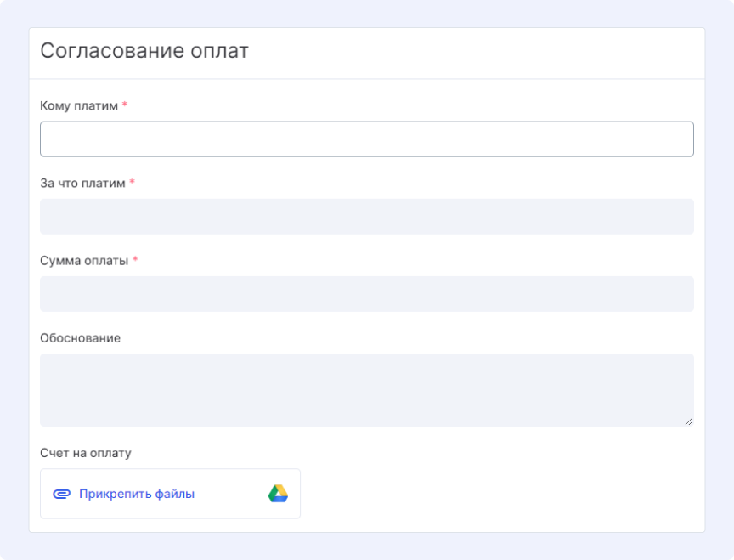Click inside the "Обоснование" text area
Screen dimensions: 734x560
[x=366, y=390]
